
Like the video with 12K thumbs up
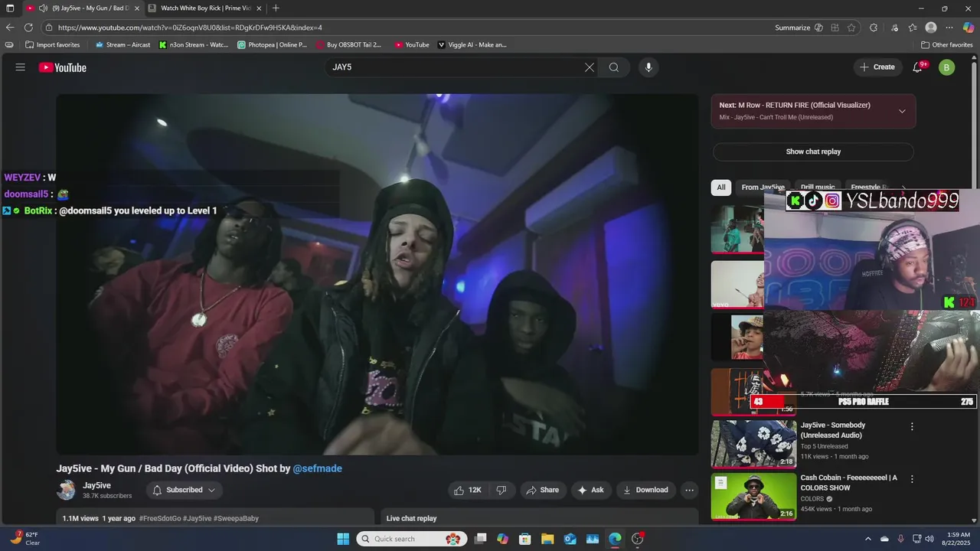pos(468,490)
